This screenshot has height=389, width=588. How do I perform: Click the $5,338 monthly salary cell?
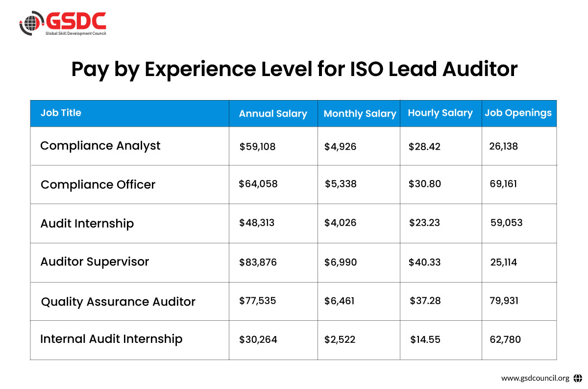[x=341, y=184]
